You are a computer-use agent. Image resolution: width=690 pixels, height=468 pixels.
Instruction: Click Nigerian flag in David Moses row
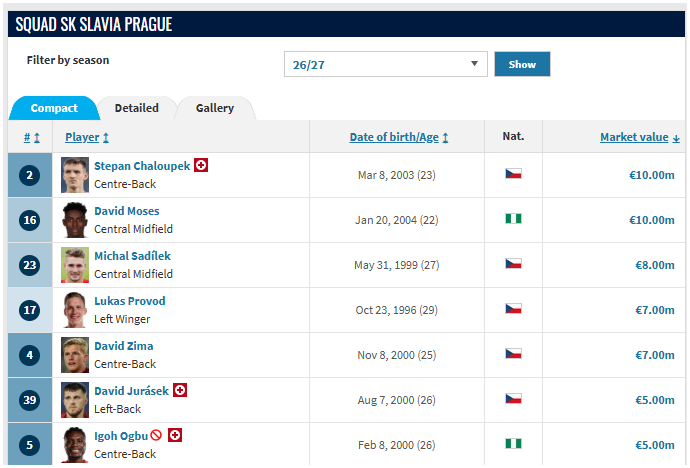pyautogui.click(x=513, y=219)
